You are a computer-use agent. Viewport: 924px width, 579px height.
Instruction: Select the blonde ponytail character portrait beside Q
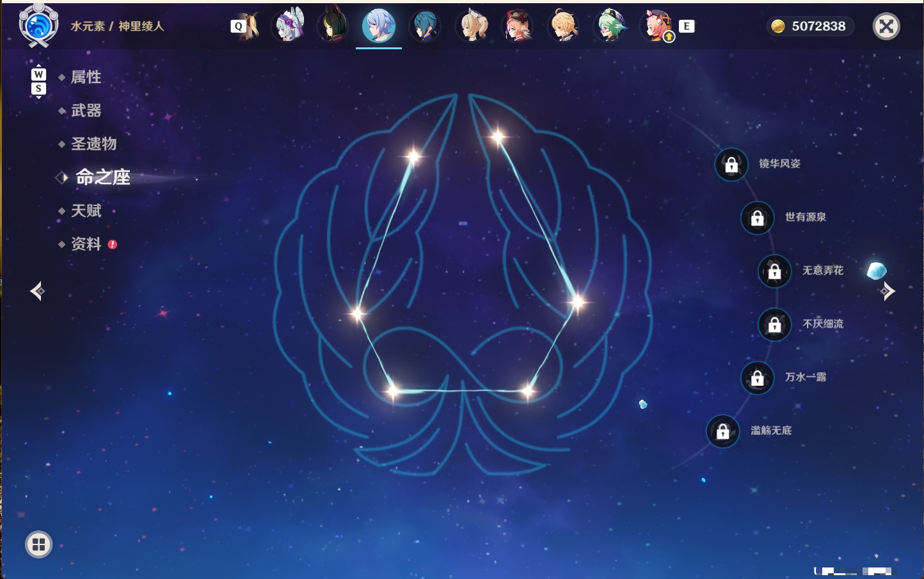coord(250,26)
